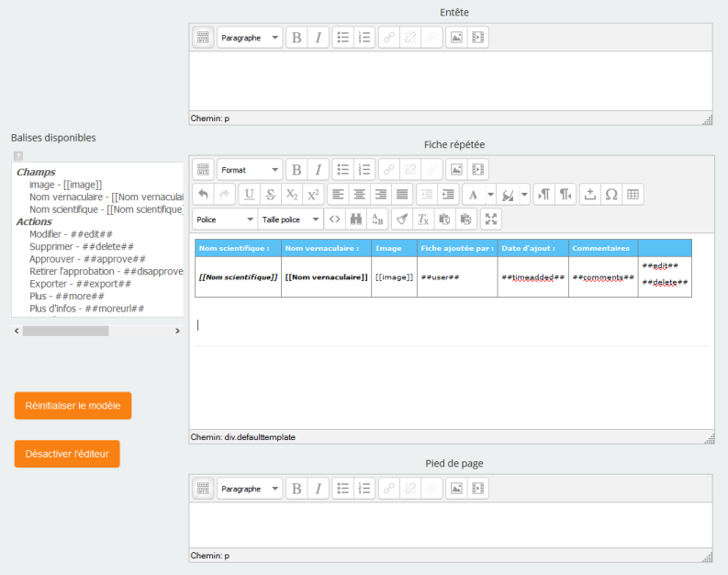Center align the text
The height and width of the screenshot is (575, 728).
[x=359, y=194]
